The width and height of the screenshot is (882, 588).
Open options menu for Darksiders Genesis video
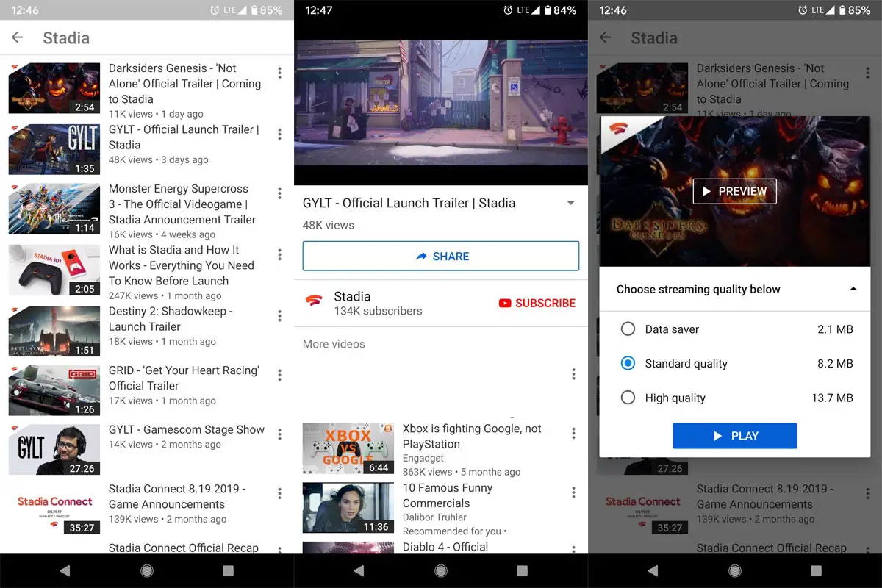click(x=279, y=73)
